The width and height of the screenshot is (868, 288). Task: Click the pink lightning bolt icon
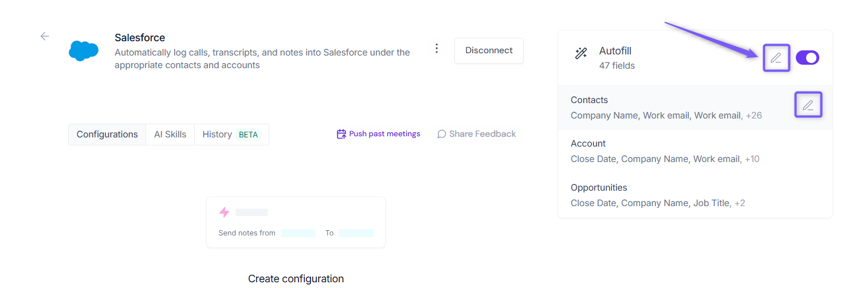(225, 212)
